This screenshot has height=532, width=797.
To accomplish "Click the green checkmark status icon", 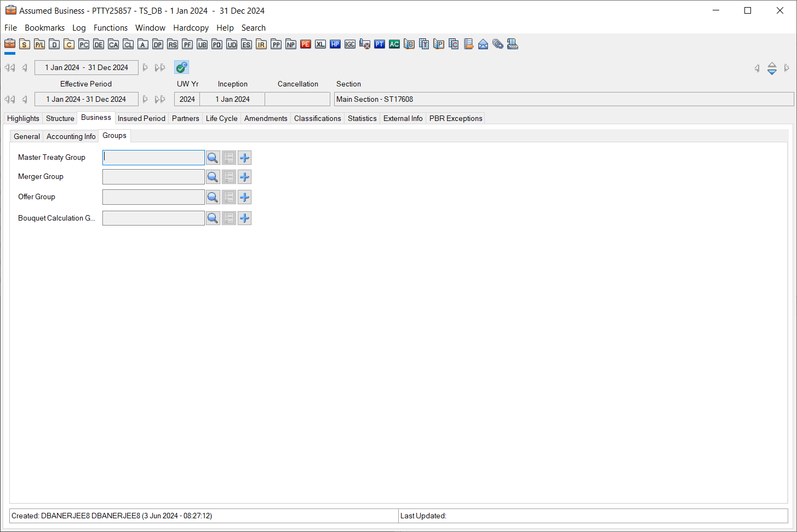I will pyautogui.click(x=181, y=67).
